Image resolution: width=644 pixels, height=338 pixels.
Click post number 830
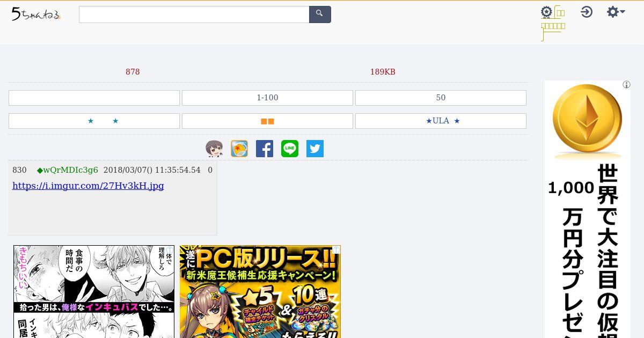19,170
